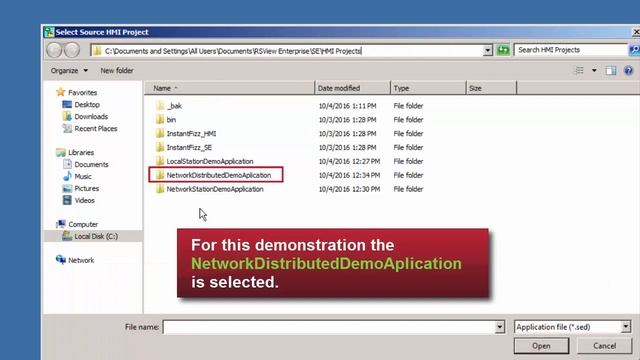Viewport: 640px width, 360px height.
Task: Click the change view icon
Action: click(580, 71)
